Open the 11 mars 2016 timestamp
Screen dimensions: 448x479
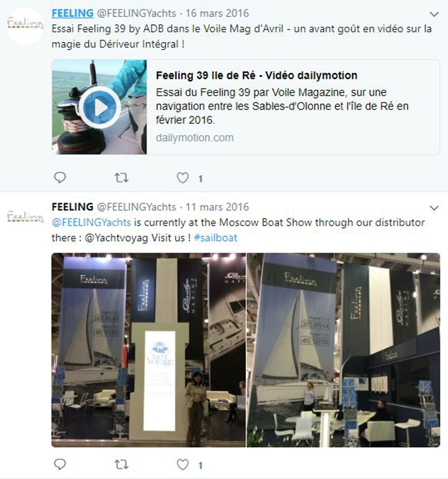pyautogui.click(x=218, y=207)
